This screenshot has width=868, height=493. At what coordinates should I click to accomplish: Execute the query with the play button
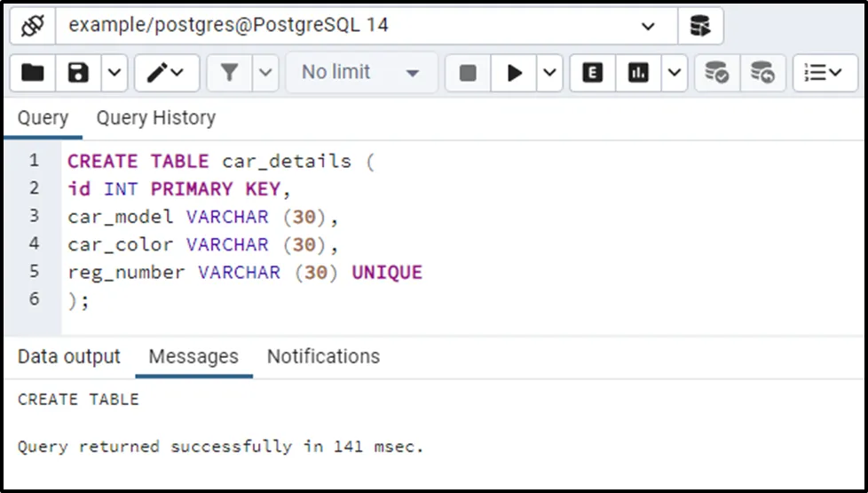coord(514,73)
